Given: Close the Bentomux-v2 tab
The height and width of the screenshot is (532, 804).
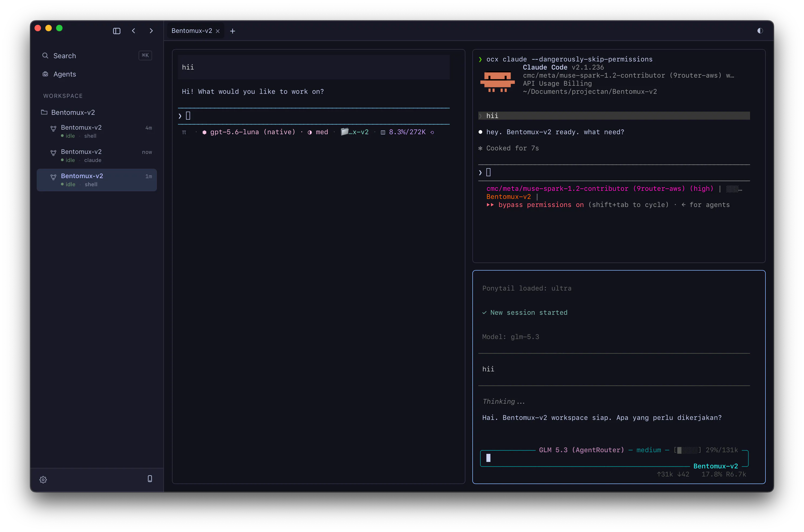Looking at the screenshot, I should pos(218,31).
